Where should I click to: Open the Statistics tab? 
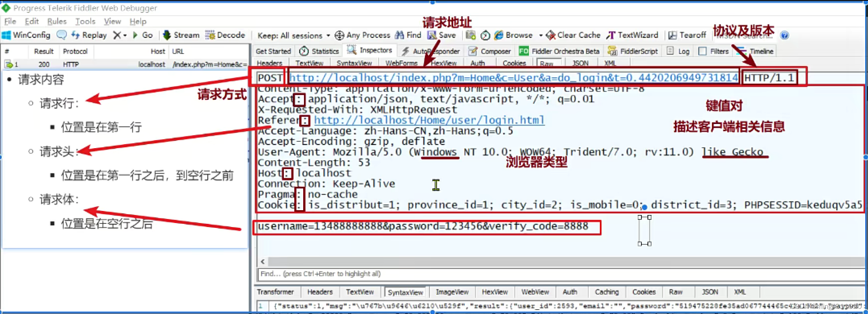point(319,51)
